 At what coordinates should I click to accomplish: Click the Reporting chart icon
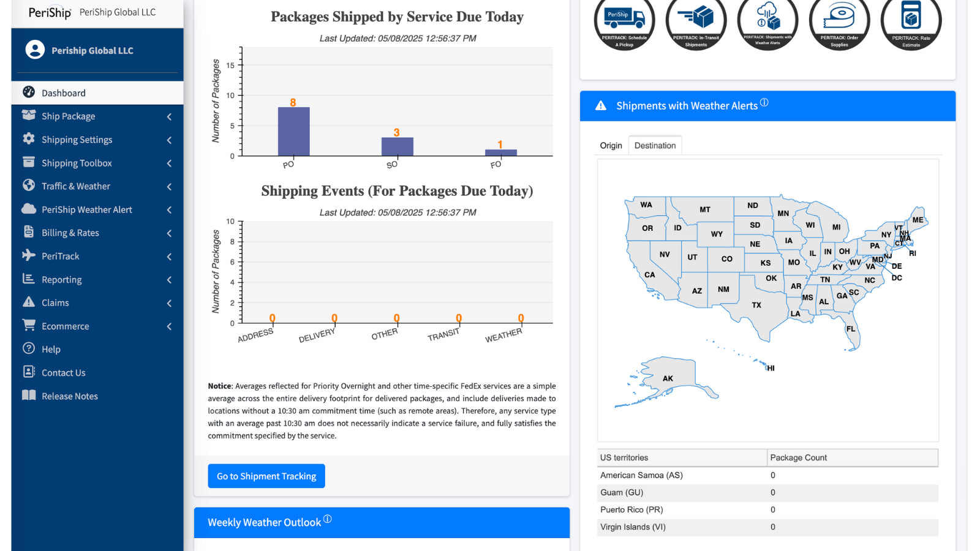[29, 279]
